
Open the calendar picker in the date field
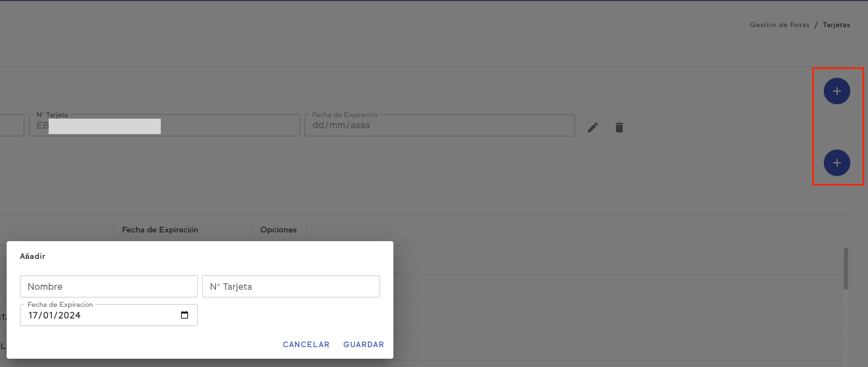point(185,315)
